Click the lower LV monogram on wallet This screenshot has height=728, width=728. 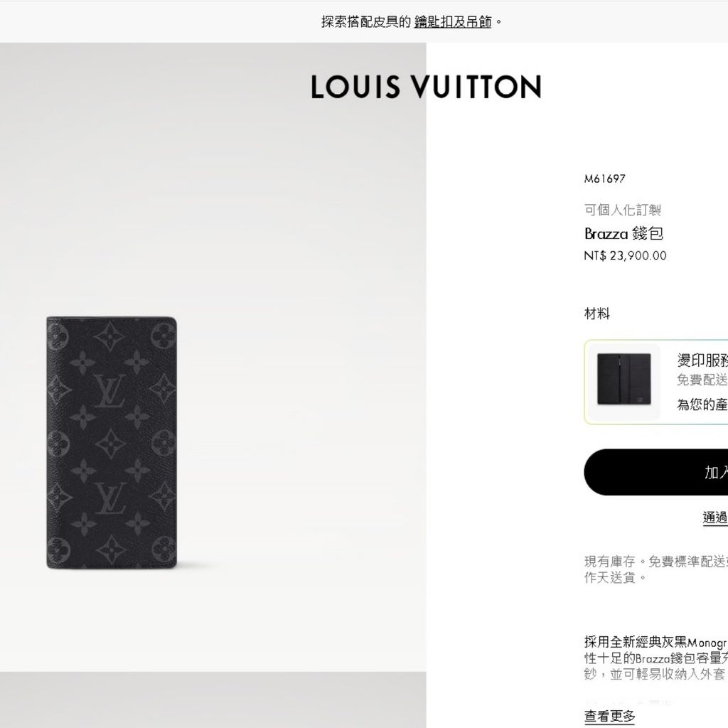tap(110, 498)
